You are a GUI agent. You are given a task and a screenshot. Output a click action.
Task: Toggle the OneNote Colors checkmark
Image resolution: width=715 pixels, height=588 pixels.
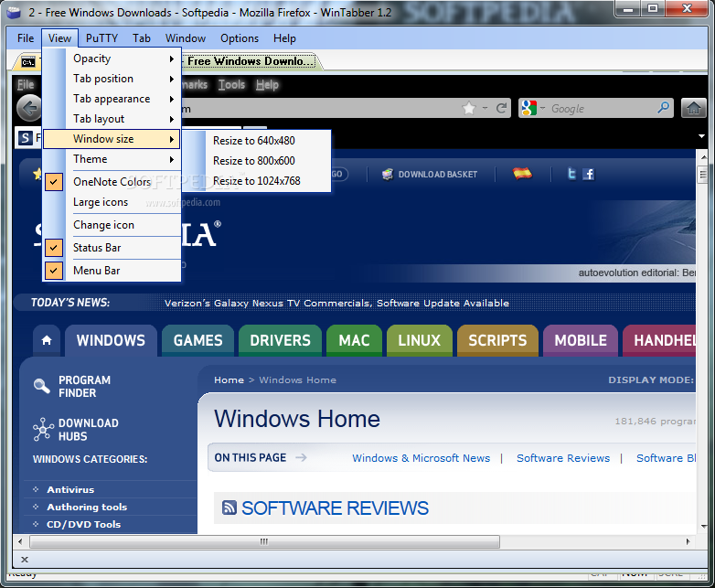tap(54, 182)
